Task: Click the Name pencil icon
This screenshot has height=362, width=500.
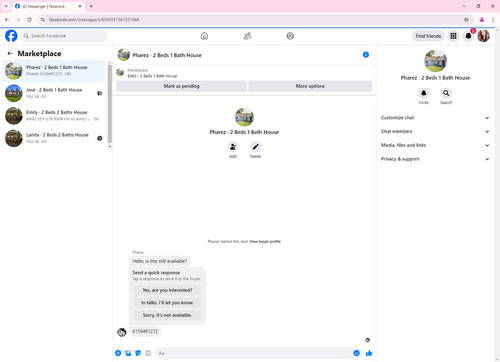Action: pos(255,147)
